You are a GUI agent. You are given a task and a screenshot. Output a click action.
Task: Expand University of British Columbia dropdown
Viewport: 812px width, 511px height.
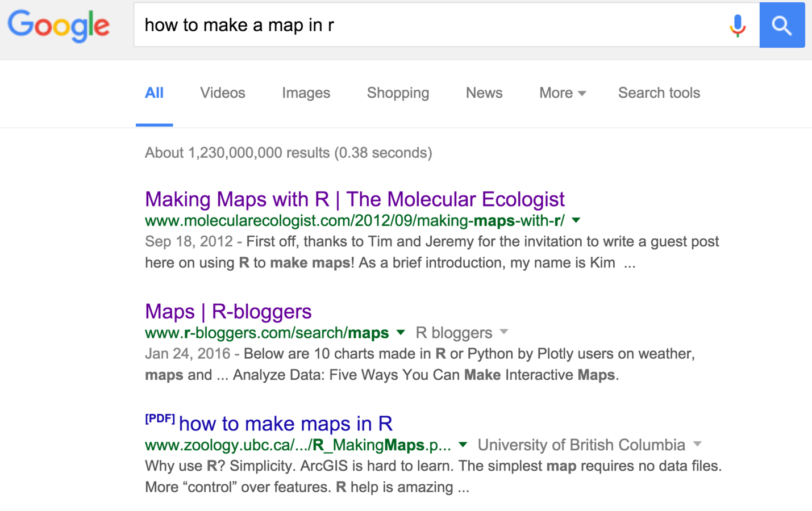[590, 445]
